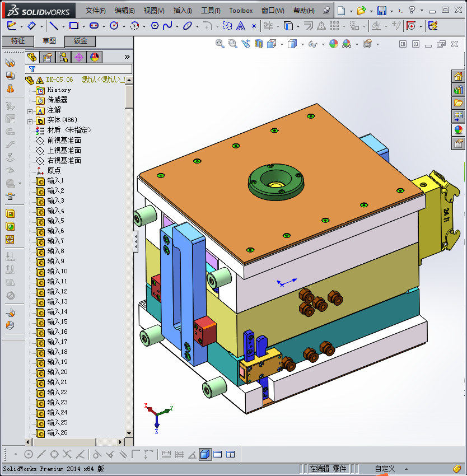Open SolidWorks Resources in task pane

(458, 77)
